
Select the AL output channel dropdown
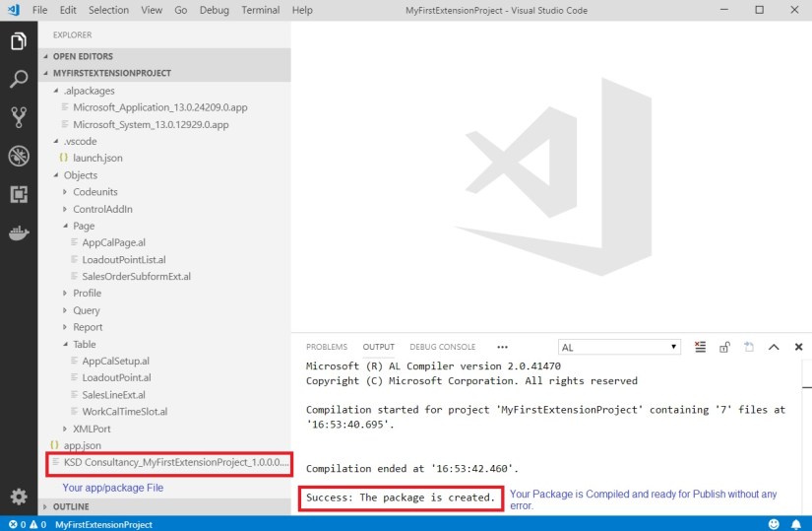pos(619,347)
